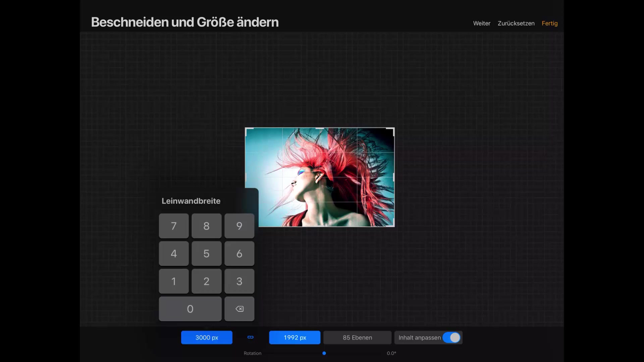Disable the Inhalt anpassen switch
This screenshot has height=362, width=644.
pyautogui.click(x=451, y=338)
